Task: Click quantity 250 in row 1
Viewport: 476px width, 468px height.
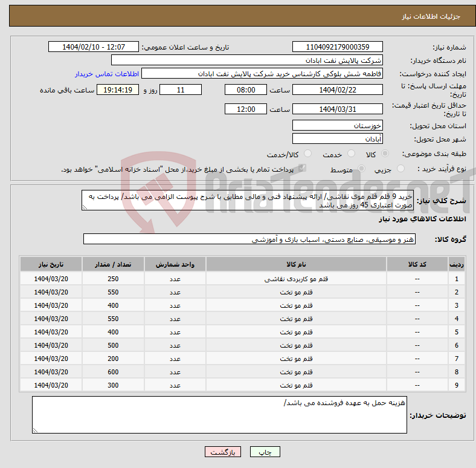Action: [113, 279]
